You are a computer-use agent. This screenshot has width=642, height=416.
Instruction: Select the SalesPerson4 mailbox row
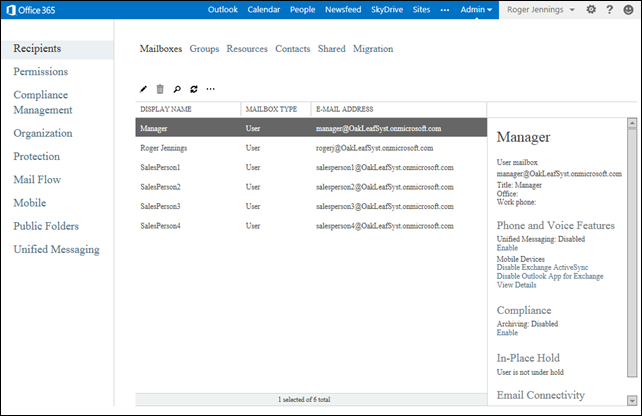311,226
